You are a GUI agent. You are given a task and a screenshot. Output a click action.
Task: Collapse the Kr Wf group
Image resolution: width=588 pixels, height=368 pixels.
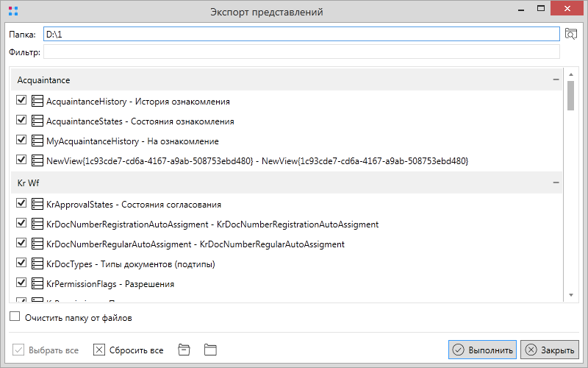(556, 183)
